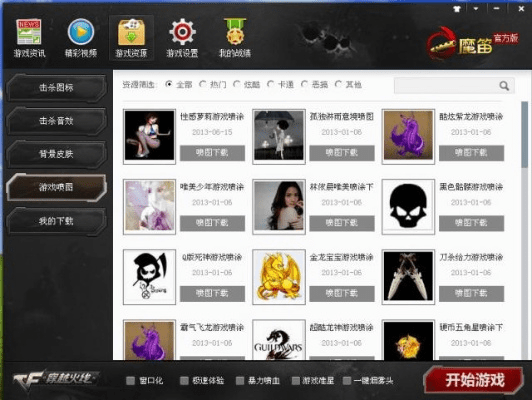Click the 魔笛 logo
The image size is (532, 400).
tap(472, 43)
